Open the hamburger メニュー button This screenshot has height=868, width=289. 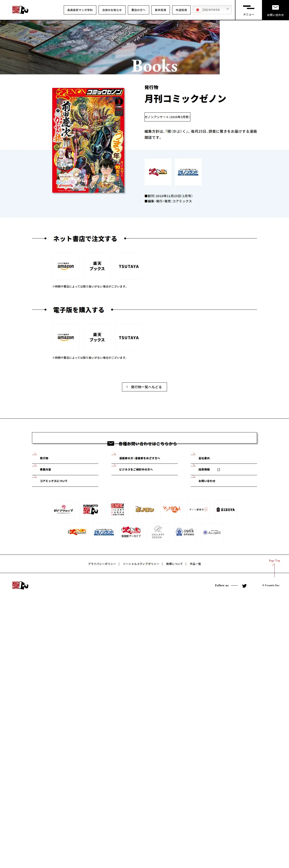pos(249,10)
